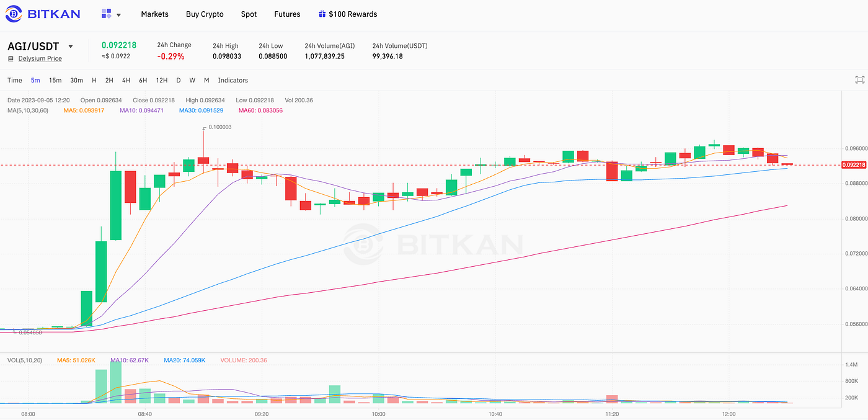Image resolution: width=868 pixels, height=420 pixels.
Task: Open the Markets menu
Action: click(154, 14)
